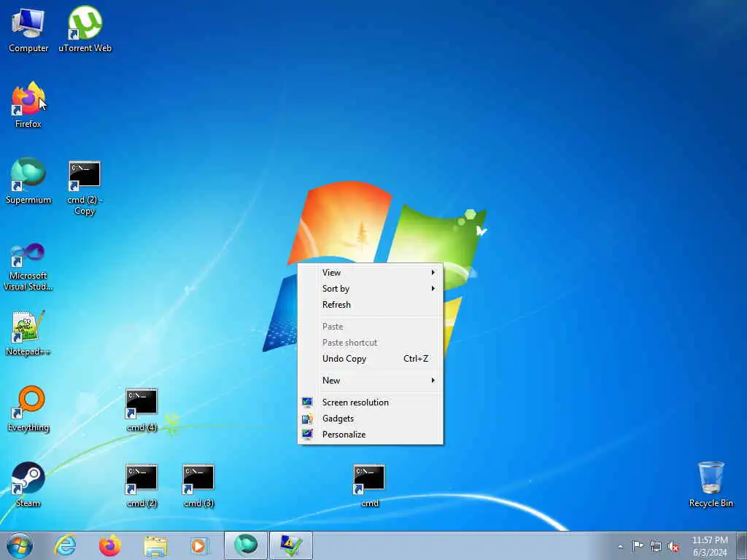Select the cmd (4) shortcut
747x560 pixels.
click(x=142, y=410)
